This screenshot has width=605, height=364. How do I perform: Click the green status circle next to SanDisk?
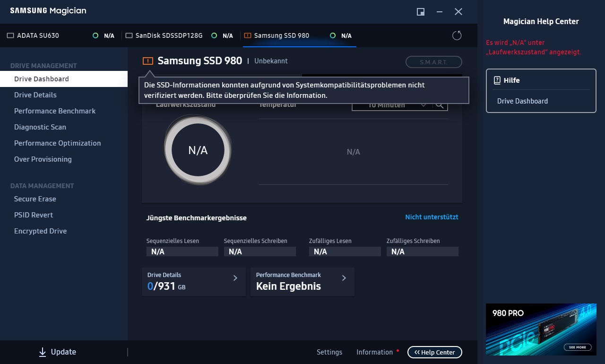point(214,35)
